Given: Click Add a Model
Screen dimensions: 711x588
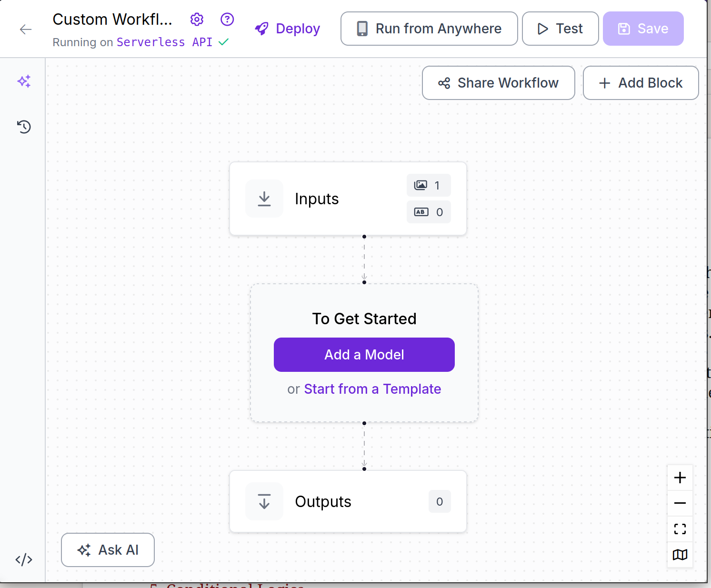Looking at the screenshot, I should pyautogui.click(x=364, y=355).
